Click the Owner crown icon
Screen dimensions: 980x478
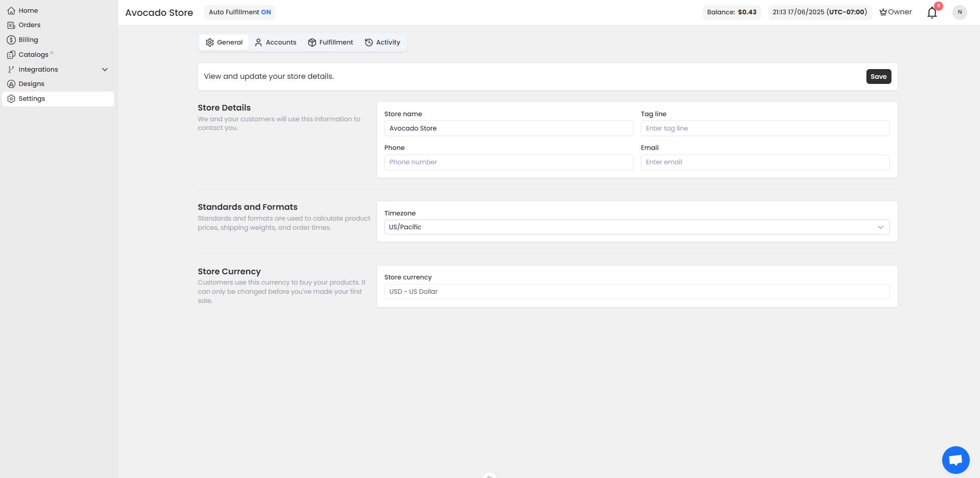pyautogui.click(x=883, y=12)
